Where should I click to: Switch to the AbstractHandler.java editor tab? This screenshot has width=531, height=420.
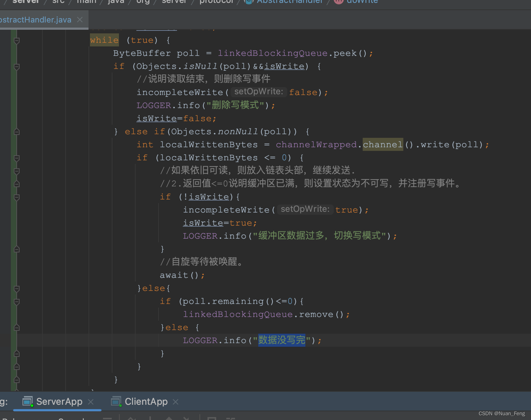[36, 20]
